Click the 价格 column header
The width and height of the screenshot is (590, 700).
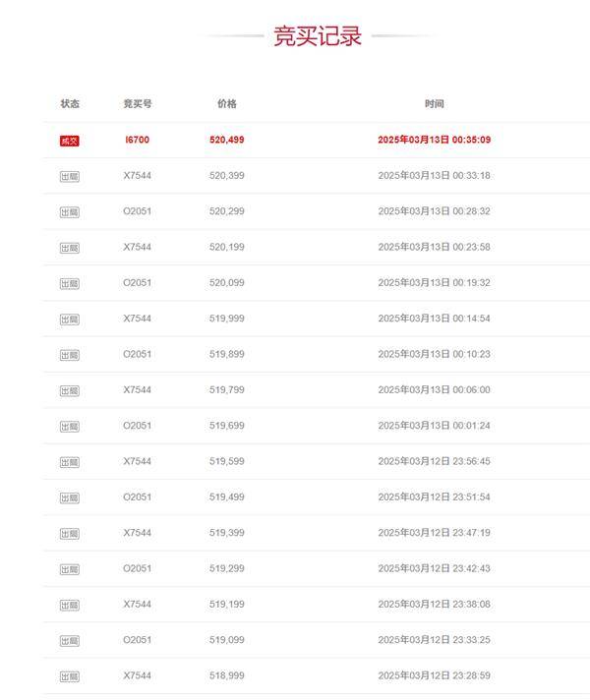pyautogui.click(x=227, y=104)
